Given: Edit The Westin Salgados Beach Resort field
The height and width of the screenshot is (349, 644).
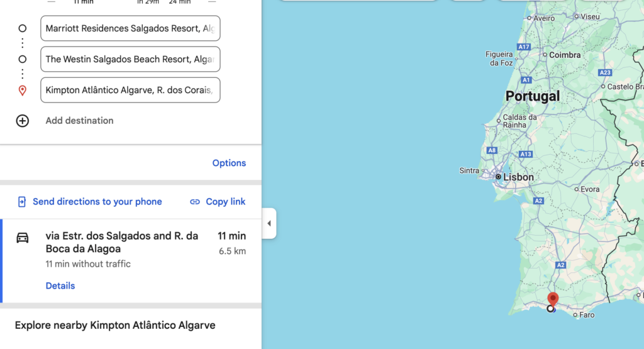Looking at the screenshot, I should [x=130, y=59].
